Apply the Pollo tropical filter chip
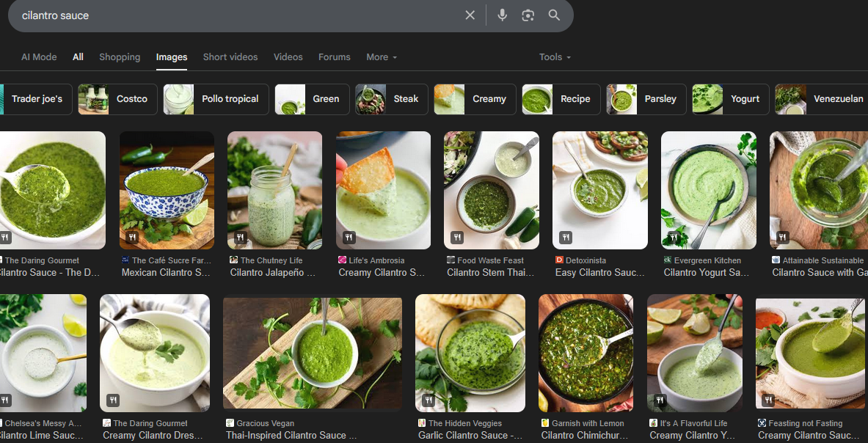This screenshot has width=868, height=443. (216, 99)
